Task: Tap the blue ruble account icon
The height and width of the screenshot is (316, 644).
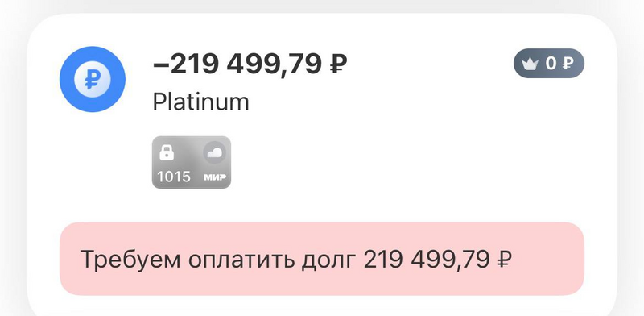Action: 93,79
